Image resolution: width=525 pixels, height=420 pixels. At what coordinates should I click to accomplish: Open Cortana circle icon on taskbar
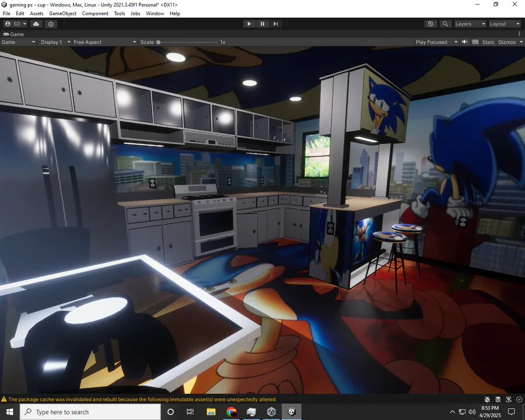(x=170, y=412)
